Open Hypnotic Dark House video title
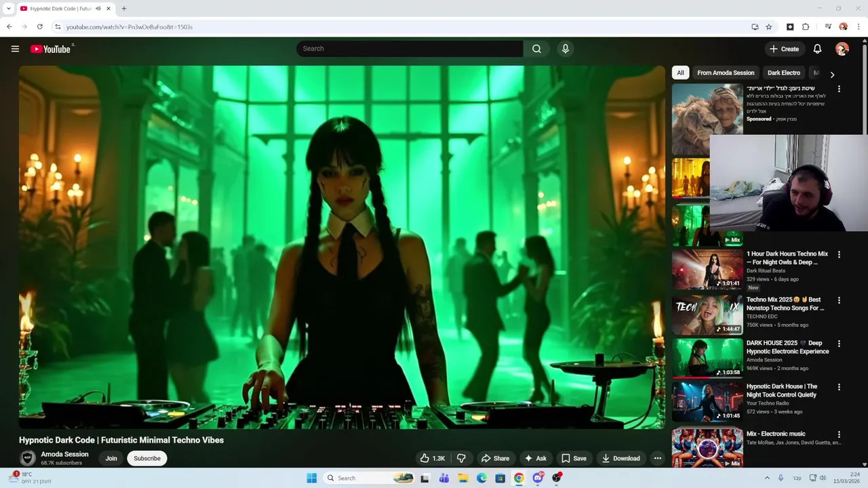The height and width of the screenshot is (488, 868). [x=782, y=390]
